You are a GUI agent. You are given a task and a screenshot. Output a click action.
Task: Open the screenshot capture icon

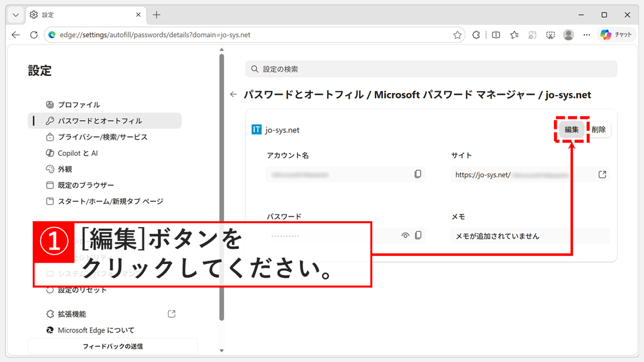(x=550, y=35)
